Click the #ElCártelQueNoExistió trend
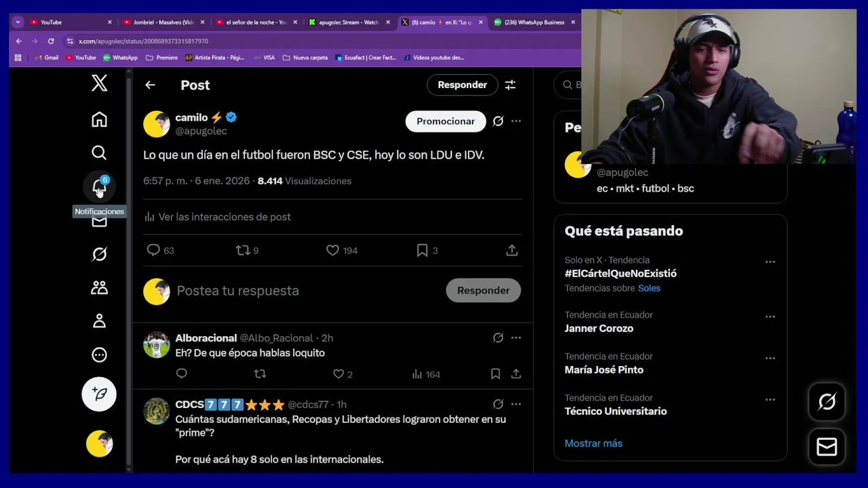The width and height of the screenshot is (868, 488). click(x=620, y=274)
